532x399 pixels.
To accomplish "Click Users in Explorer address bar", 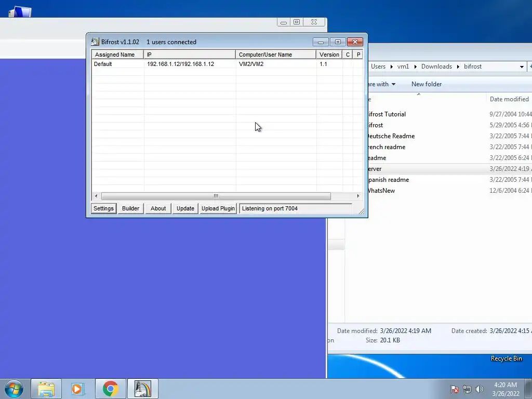I will pyautogui.click(x=378, y=66).
